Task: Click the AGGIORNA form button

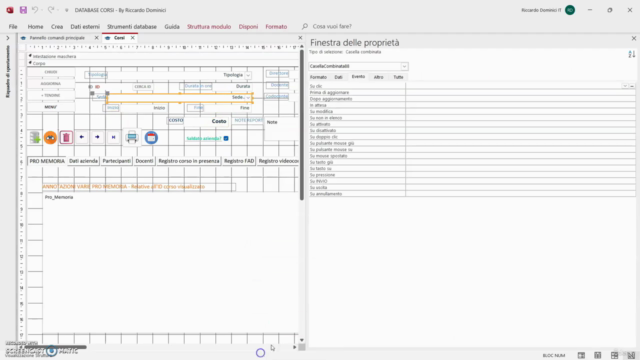Action: click(51, 84)
